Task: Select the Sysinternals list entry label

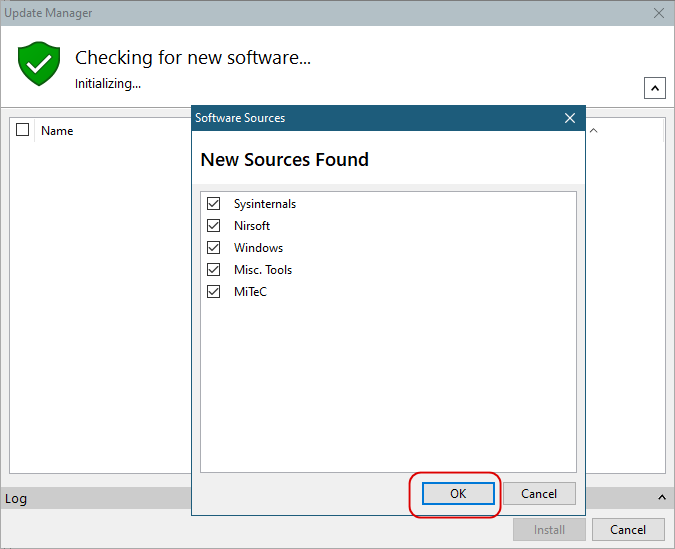Action: 265,204
